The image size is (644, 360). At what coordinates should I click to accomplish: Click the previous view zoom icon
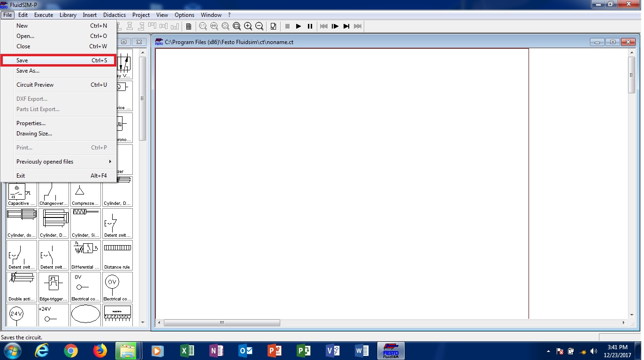214,26
